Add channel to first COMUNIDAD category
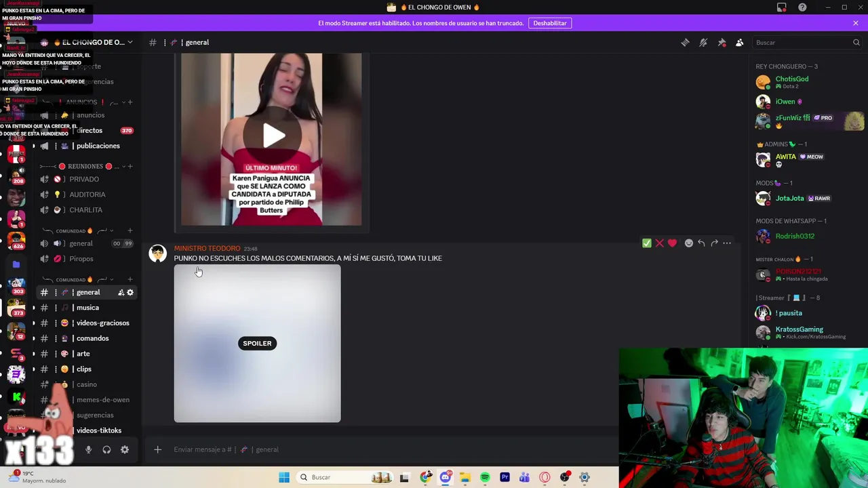The height and width of the screenshot is (488, 868). point(130,230)
